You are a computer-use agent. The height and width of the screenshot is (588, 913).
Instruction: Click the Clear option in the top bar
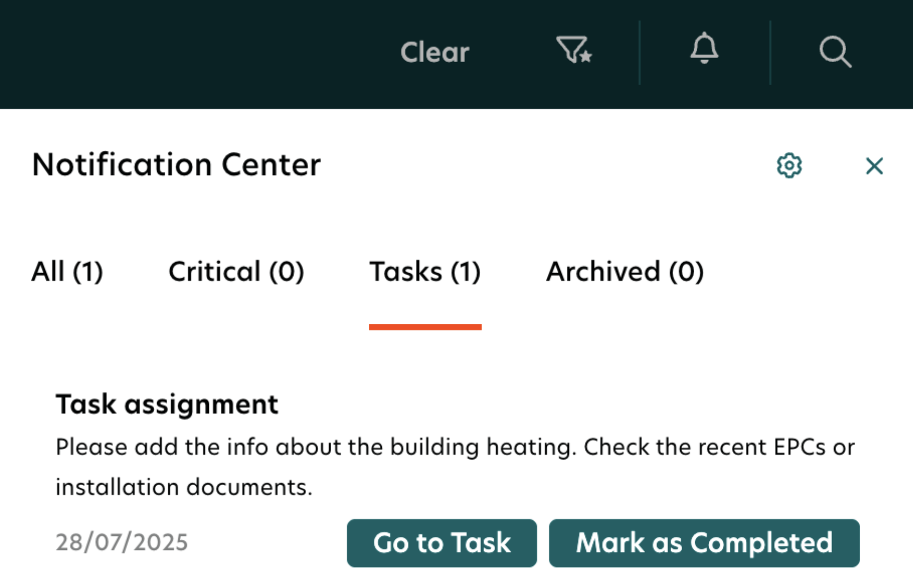tap(435, 51)
